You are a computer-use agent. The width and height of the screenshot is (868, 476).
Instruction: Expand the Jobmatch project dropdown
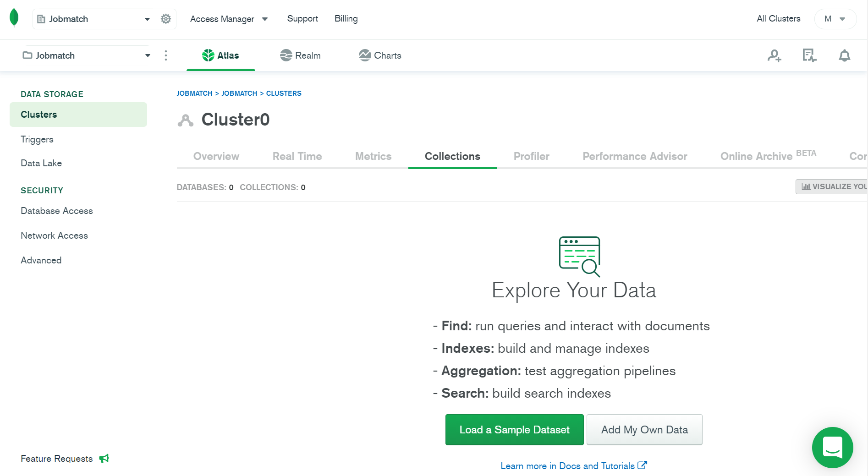click(x=86, y=55)
